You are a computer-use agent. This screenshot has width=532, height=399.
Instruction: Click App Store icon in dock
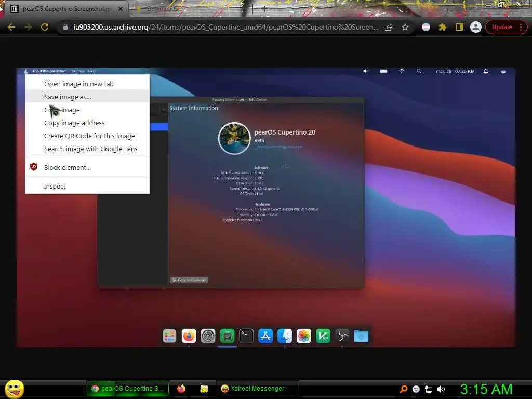tap(265, 336)
